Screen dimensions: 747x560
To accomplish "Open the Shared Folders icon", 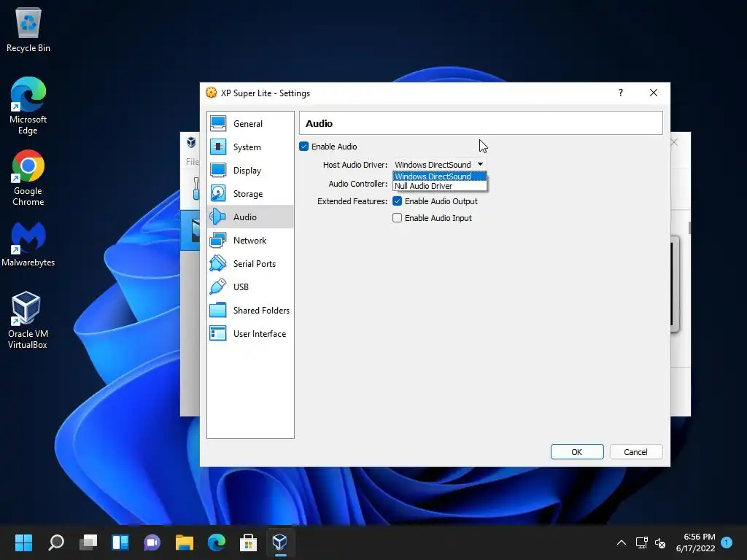I will (x=218, y=310).
